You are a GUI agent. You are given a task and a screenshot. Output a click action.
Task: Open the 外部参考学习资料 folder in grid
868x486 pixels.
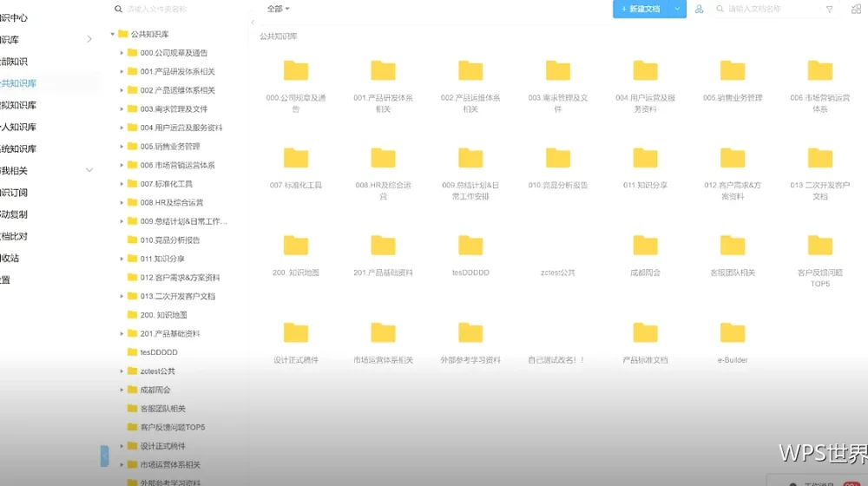pos(470,333)
